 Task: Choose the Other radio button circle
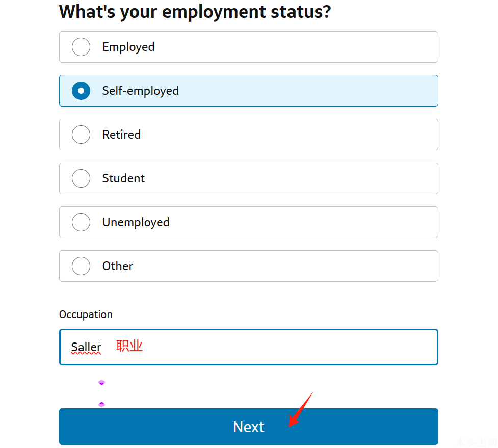click(x=81, y=266)
